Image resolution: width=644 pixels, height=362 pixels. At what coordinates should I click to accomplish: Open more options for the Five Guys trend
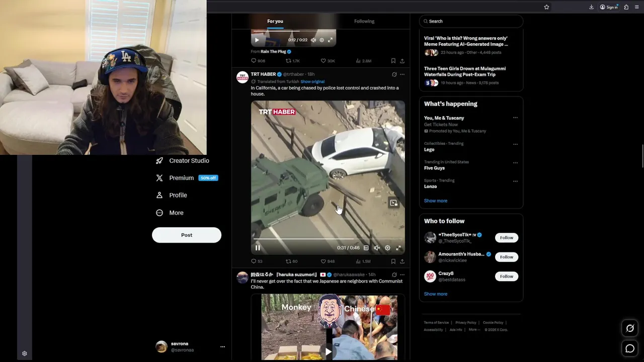pyautogui.click(x=515, y=163)
